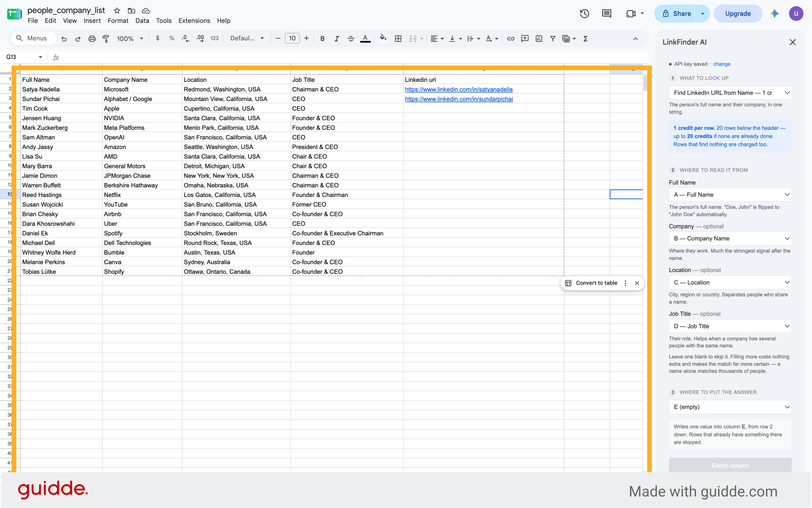The width and height of the screenshot is (812, 508).
Task: Search the Menus box
Action: [34, 38]
